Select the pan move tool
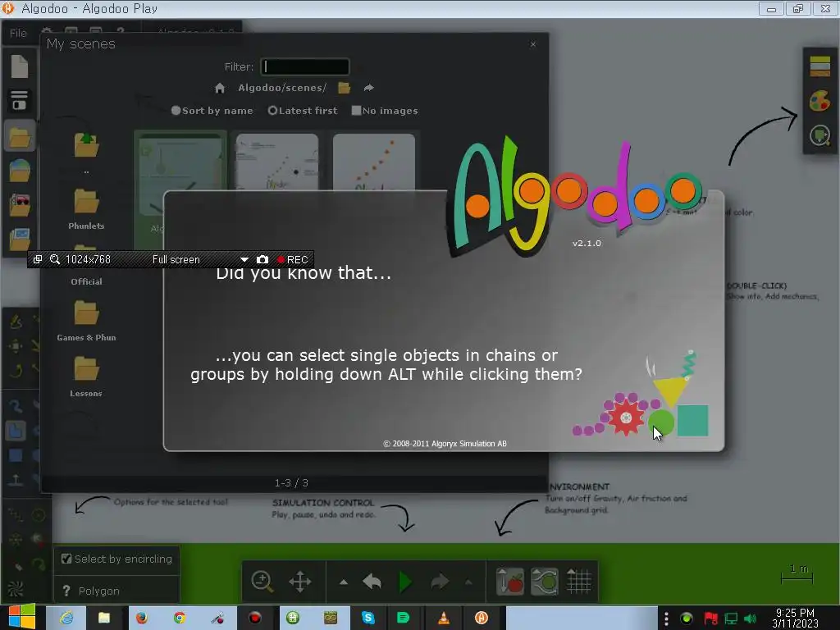The width and height of the screenshot is (840, 630). (x=300, y=582)
